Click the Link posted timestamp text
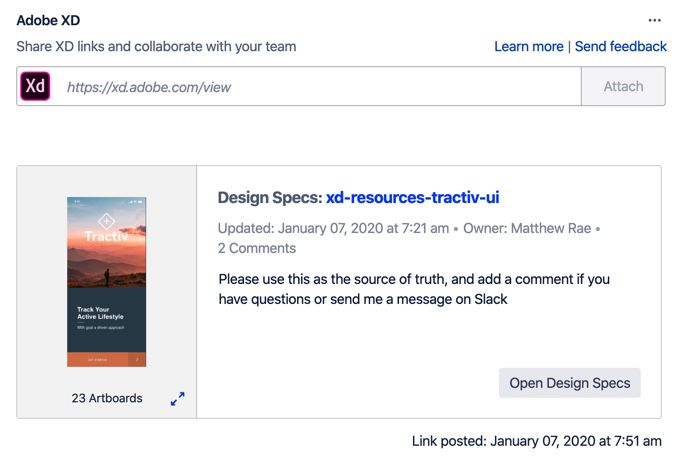Viewport: 692px width, 470px height. [537, 441]
